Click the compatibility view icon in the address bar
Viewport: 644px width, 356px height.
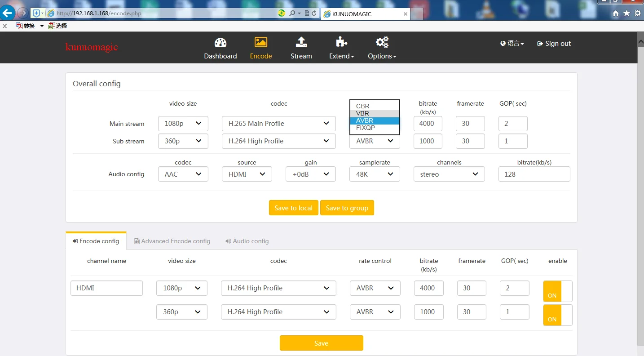click(x=307, y=13)
